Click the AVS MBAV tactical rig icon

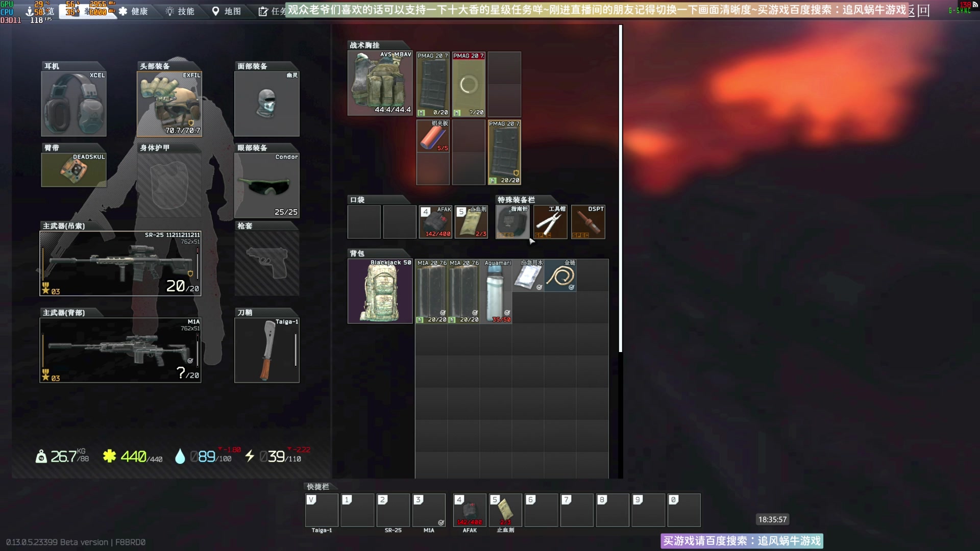pos(380,83)
